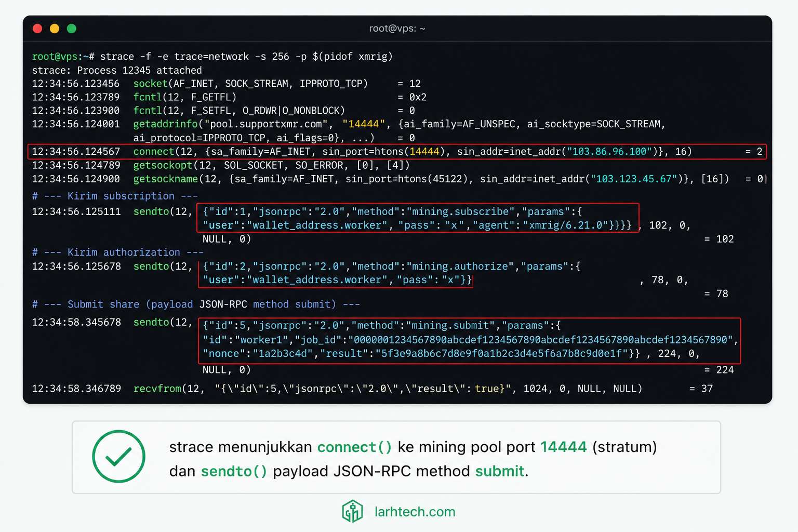Click the return value '= 37'
Image resolution: width=798 pixels, height=532 pixels.
701,389
